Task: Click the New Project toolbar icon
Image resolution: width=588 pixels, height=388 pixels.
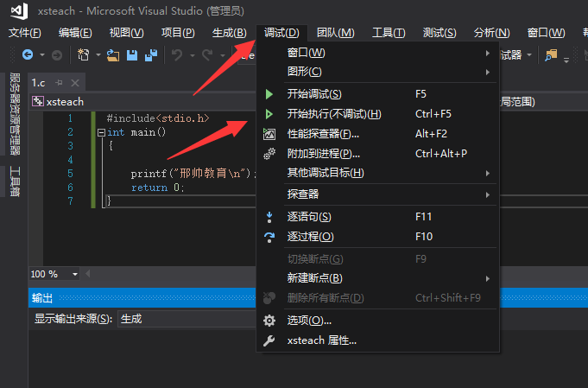Action: pos(84,54)
